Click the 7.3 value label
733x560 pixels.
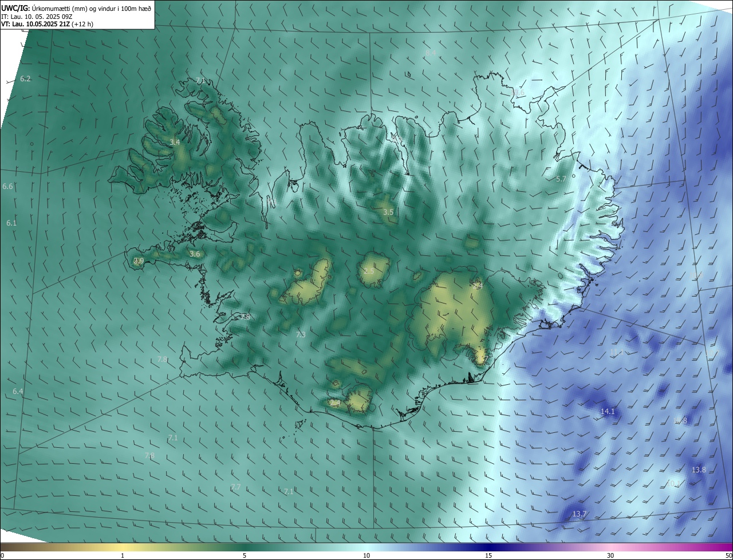(301, 334)
